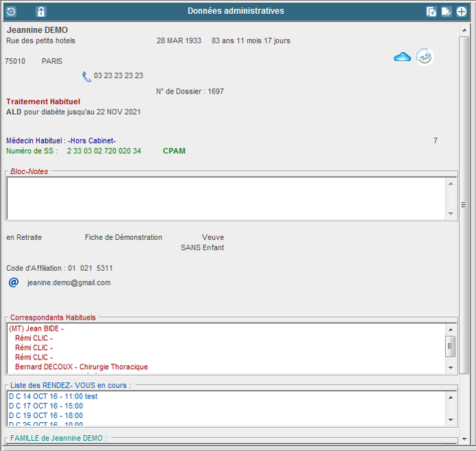The width and height of the screenshot is (476, 451).
Task: Click the padlock icon in header
Action: [41, 11]
